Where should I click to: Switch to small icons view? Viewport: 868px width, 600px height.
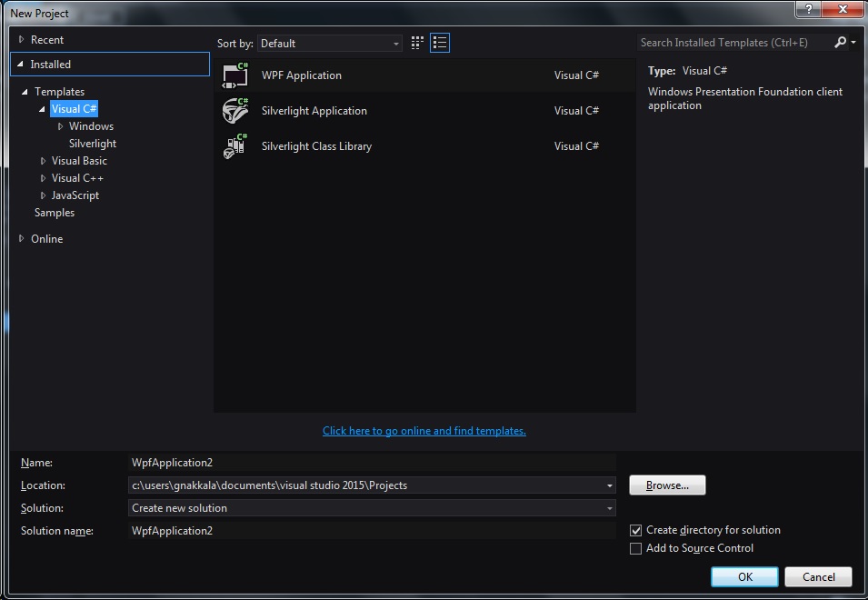coord(416,42)
